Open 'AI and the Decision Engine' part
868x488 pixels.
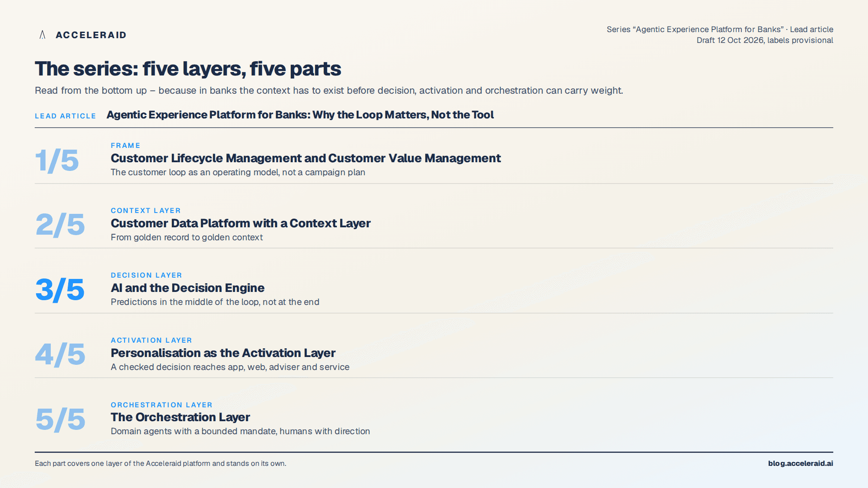click(x=187, y=288)
